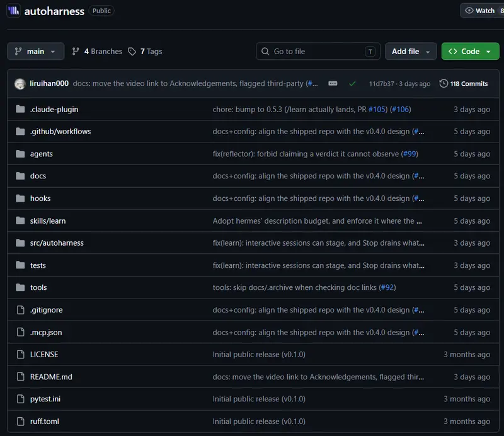Open commit hash 11d7b37

click(x=382, y=84)
